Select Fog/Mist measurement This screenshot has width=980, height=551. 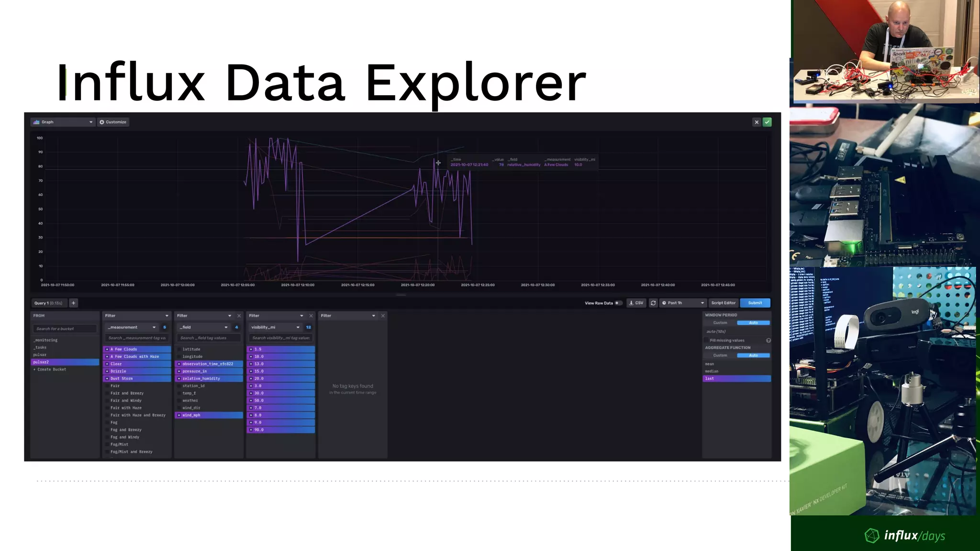tap(137, 444)
